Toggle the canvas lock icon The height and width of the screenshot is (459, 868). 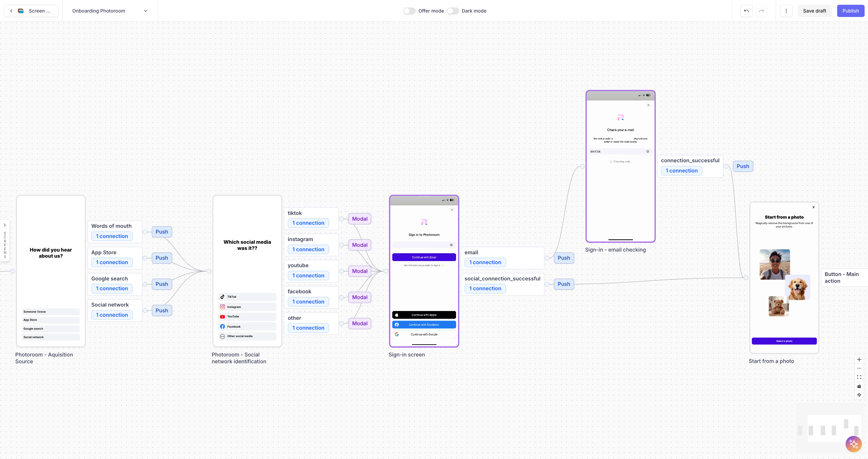(859, 386)
